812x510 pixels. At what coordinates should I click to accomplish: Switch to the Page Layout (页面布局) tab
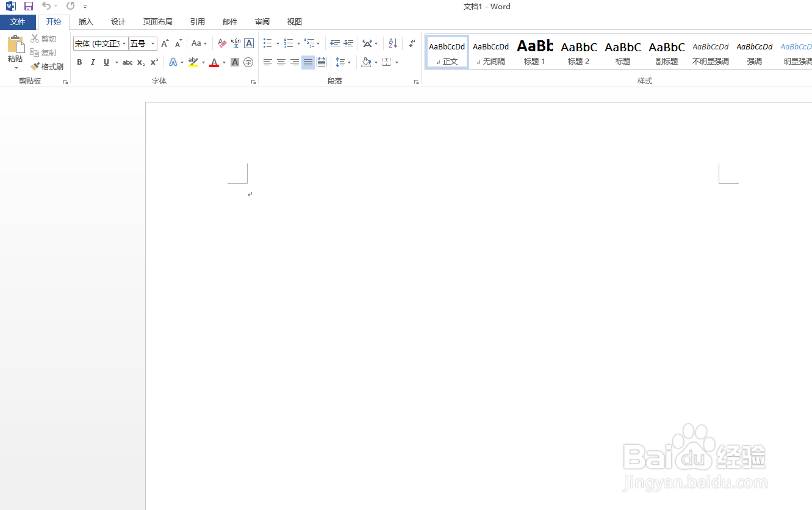(158, 22)
